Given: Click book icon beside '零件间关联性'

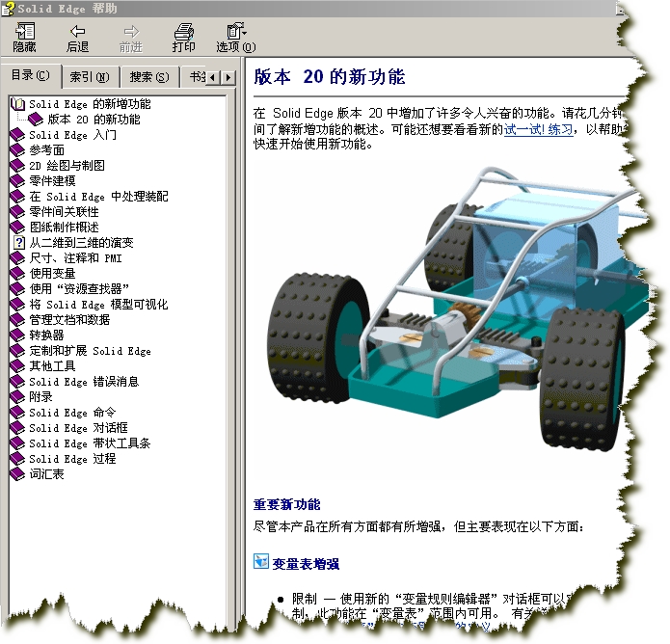Looking at the screenshot, I should (17, 211).
